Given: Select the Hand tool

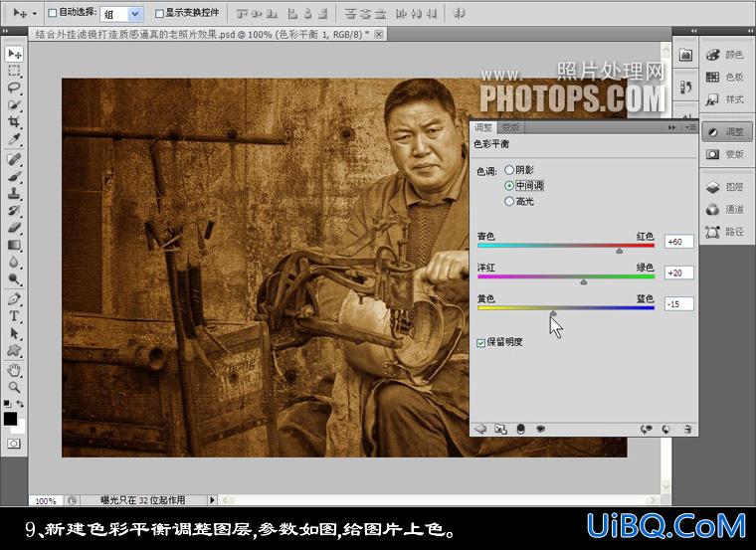Looking at the screenshot, I should click(14, 370).
